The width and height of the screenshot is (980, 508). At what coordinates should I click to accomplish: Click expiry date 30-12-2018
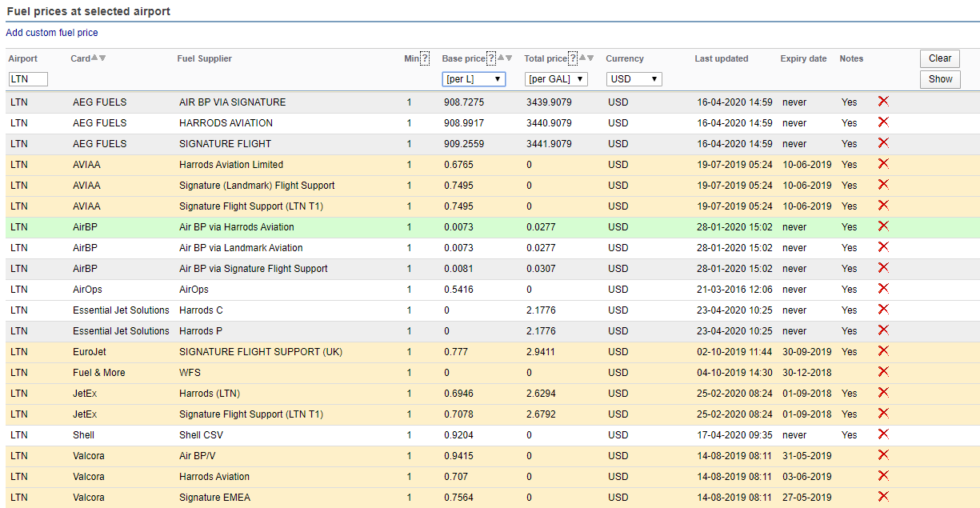806,372
